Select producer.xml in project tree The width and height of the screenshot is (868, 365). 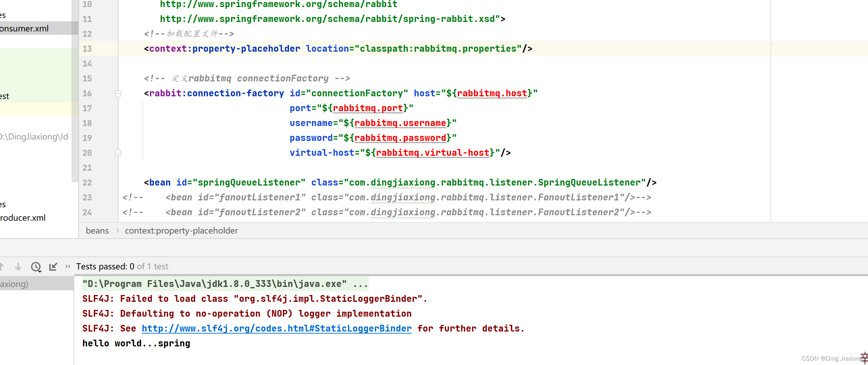coord(23,218)
